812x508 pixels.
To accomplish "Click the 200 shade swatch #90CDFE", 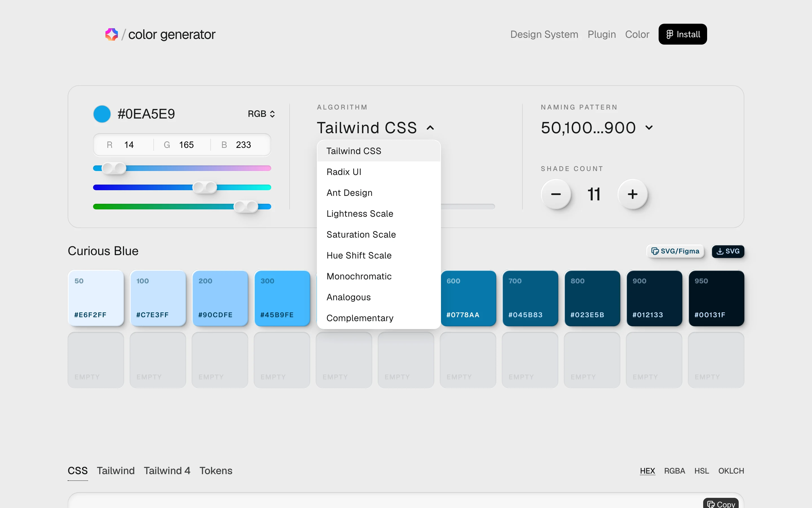I will point(220,298).
